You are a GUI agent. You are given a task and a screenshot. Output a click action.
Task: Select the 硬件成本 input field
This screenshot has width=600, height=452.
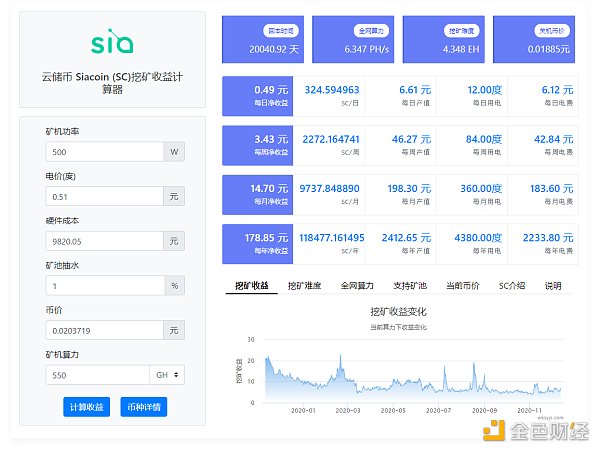(x=104, y=241)
